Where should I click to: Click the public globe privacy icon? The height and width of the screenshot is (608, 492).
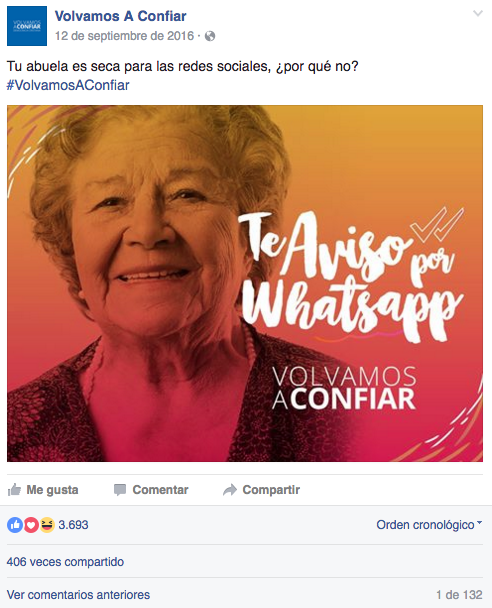(210, 36)
